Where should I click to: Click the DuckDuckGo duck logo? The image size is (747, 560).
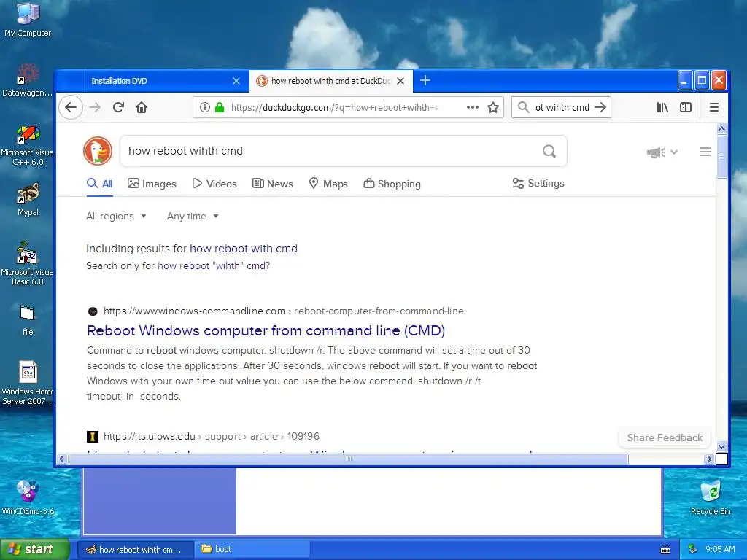[98, 151]
